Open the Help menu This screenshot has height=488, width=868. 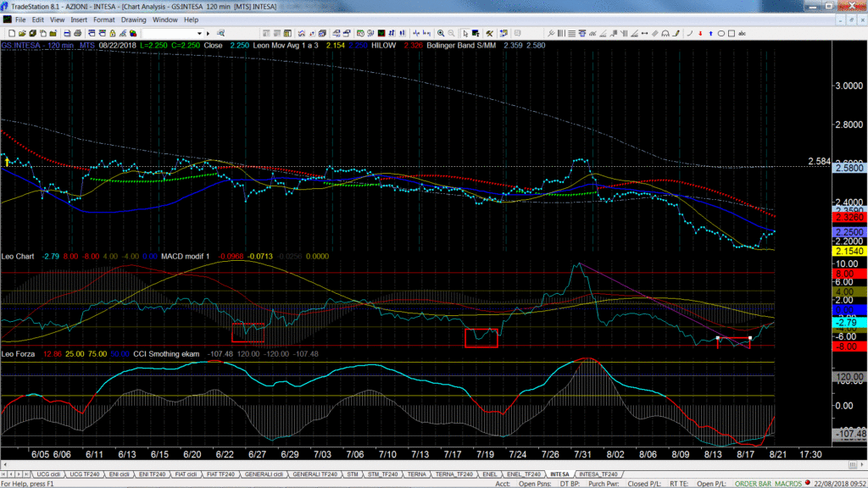191,20
